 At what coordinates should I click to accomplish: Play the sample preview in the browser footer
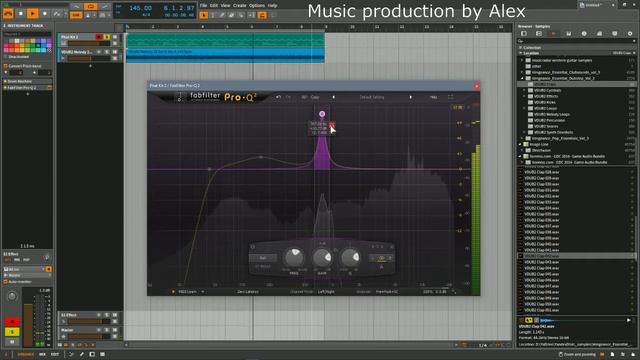coord(629,320)
